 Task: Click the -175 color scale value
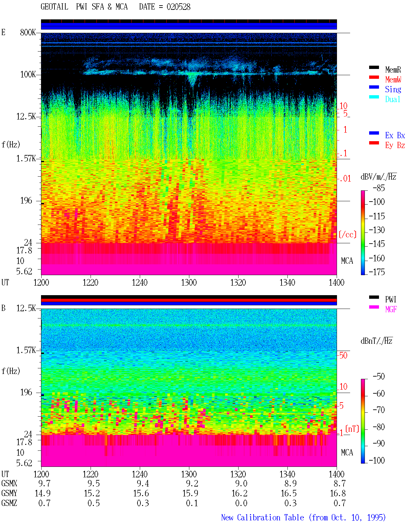[x=377, y=272]
